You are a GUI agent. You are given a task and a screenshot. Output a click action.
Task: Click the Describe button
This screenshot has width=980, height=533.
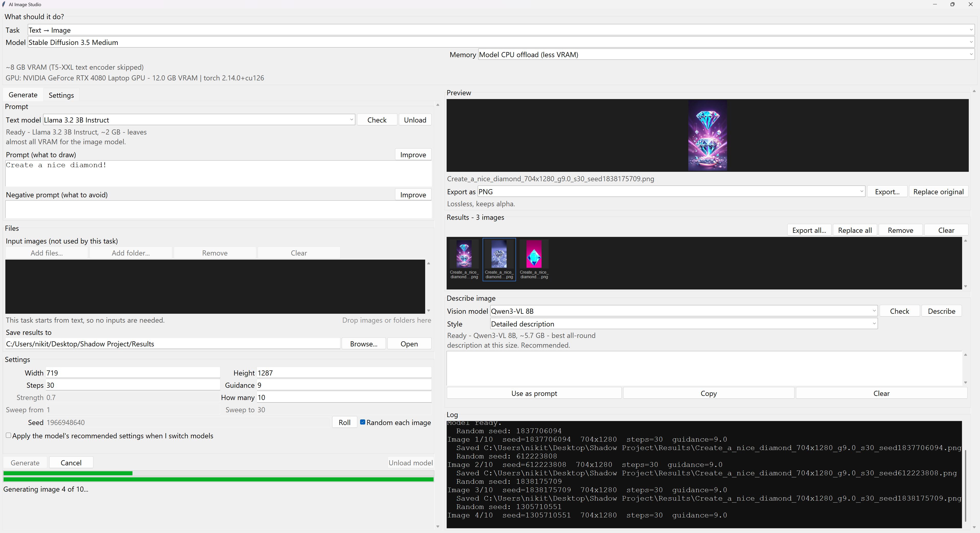(941, 311)
